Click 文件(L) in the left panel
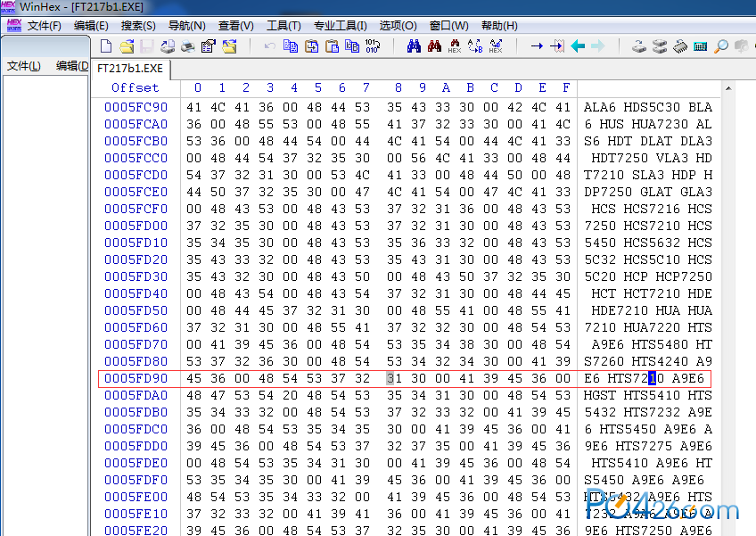The width and height of the screenshot is (756, 536). (x=23, y=66)
